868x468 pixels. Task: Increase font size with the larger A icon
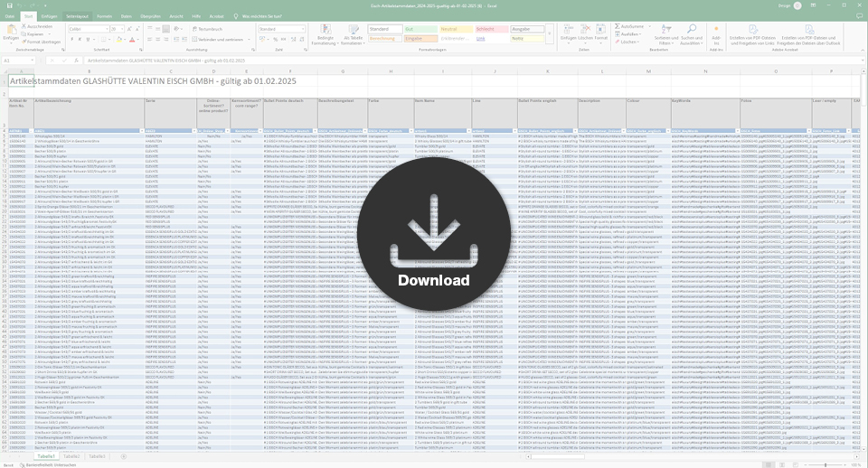click(x=129, y=29)
